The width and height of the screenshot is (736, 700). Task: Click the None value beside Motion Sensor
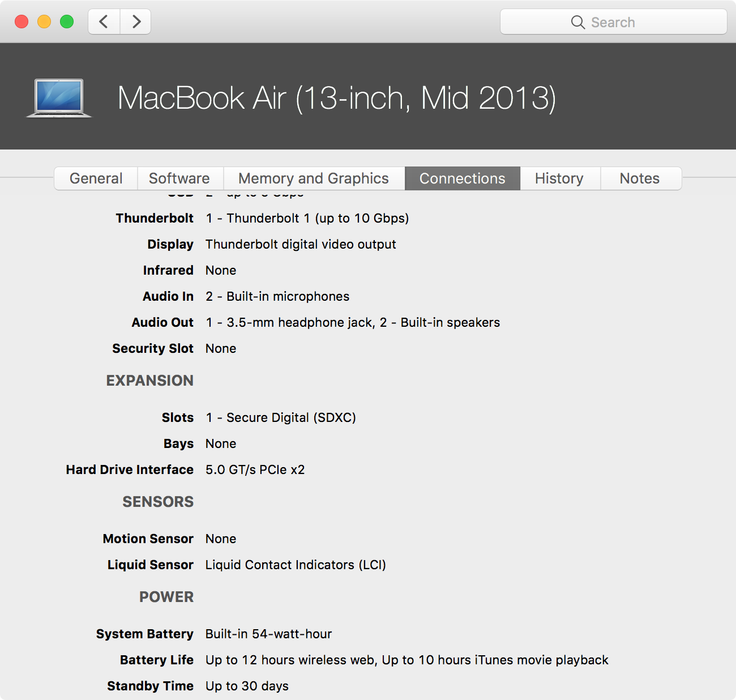(x=221, y=539)
